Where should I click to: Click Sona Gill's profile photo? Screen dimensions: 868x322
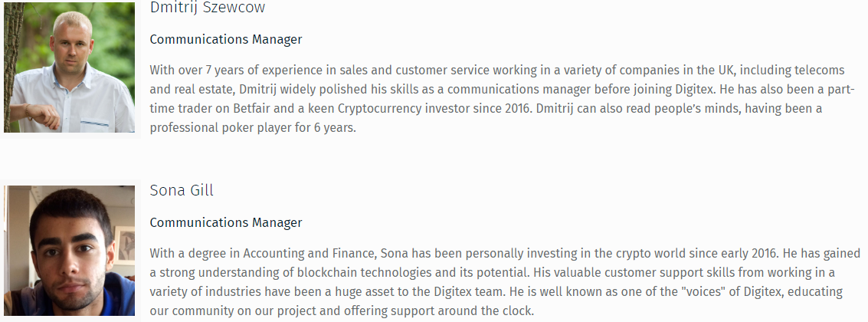pyautogui.click(x=70, y=251)
